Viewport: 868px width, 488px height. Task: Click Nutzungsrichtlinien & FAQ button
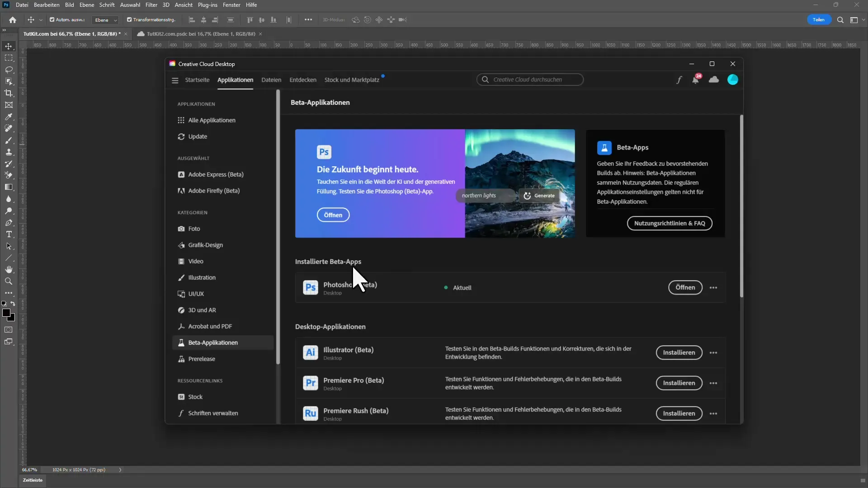pyautogui.click(x=670, y=223)
